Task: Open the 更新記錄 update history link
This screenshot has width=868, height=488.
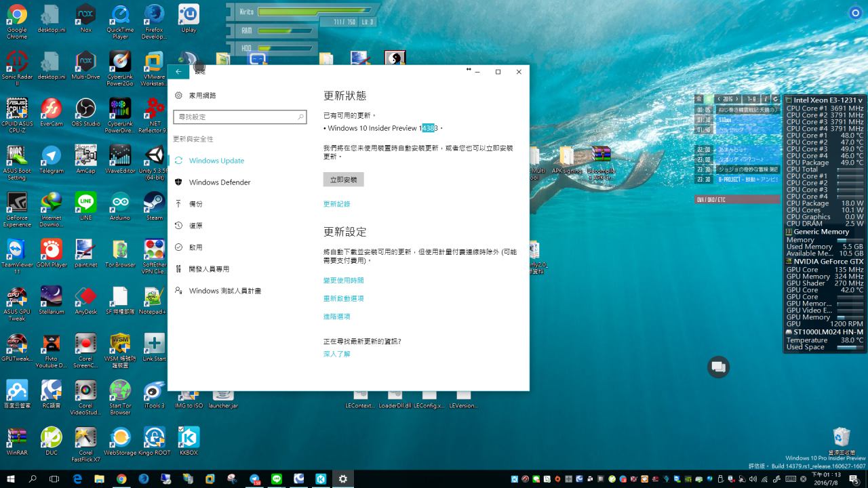Action: (336, 204)
